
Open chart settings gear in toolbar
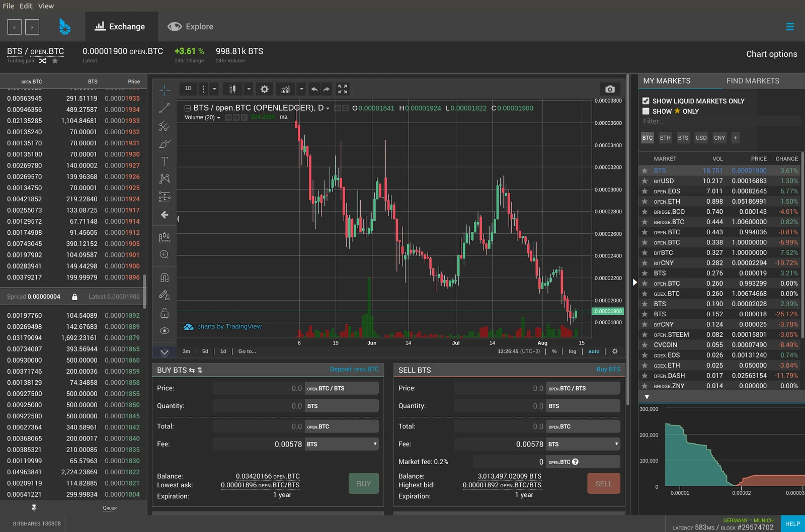265,89
